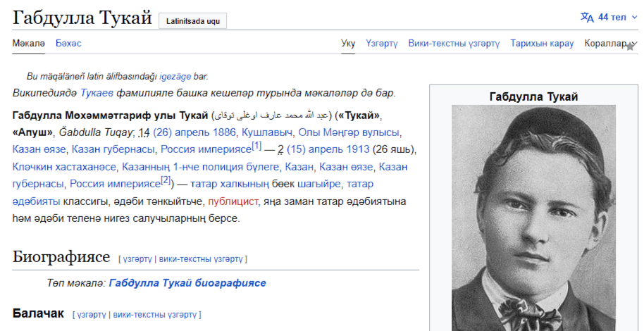Switch to the Бәхәс tab
Screen dimensions: 644x331
(68, 43)
